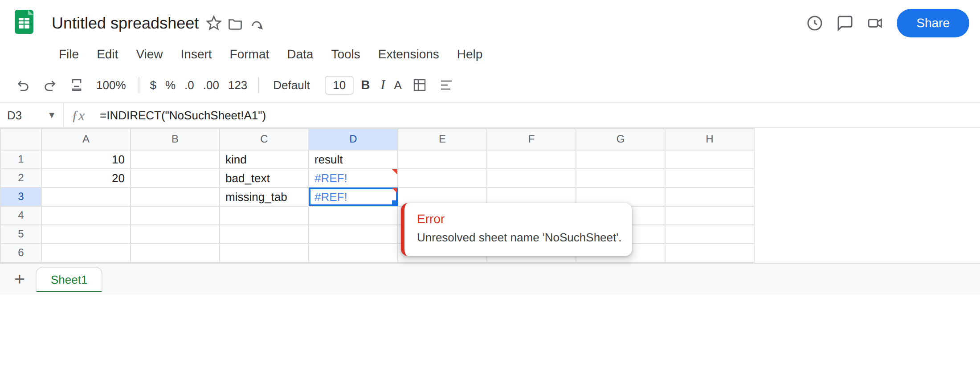The height and width of the screenshot is (383, 980).
Task: Click the font size 10 field
Action: [339, 85]
